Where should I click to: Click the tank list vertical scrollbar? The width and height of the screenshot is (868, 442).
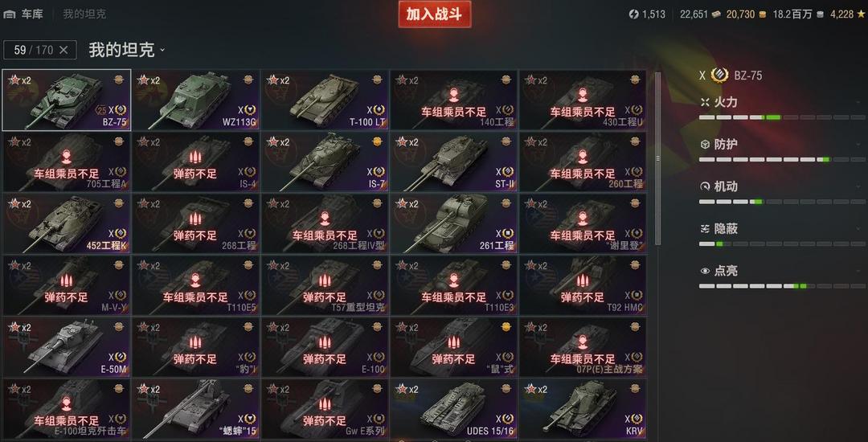point(657,159)
